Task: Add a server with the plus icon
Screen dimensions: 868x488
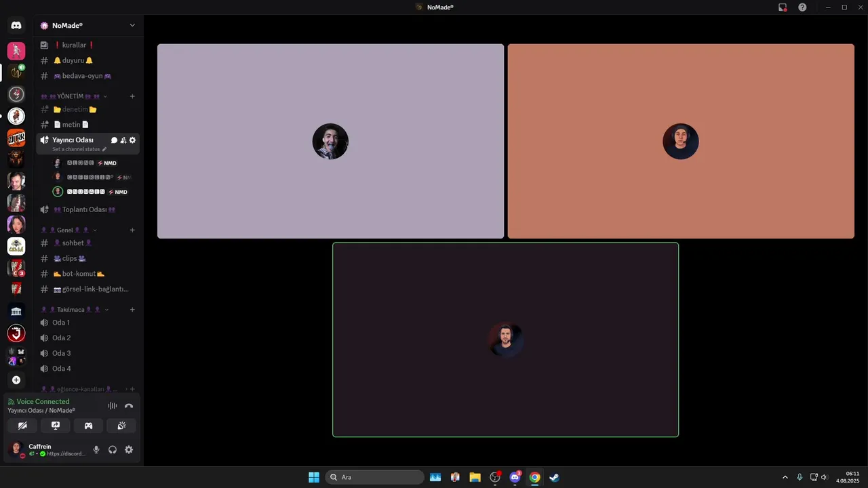Action: point(16,380)
